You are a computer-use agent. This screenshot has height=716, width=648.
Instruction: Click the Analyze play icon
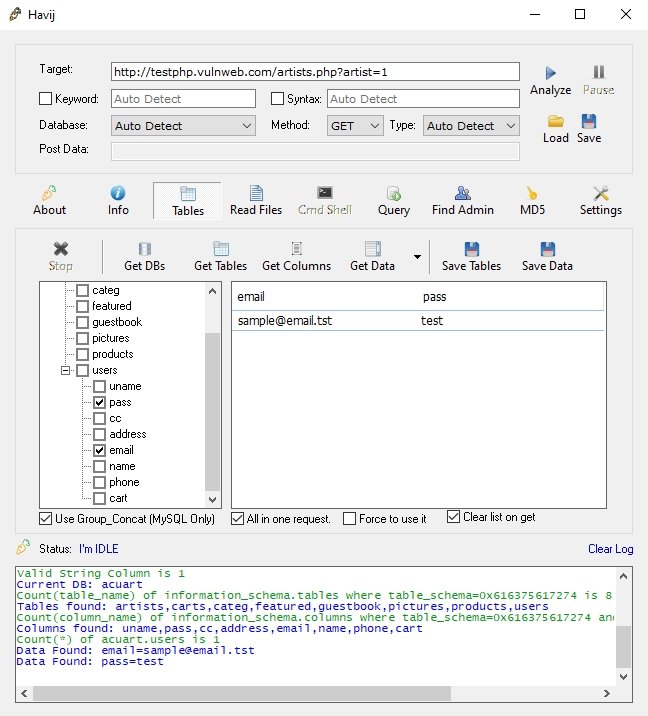pyautogui.click(x=550, y=73)
